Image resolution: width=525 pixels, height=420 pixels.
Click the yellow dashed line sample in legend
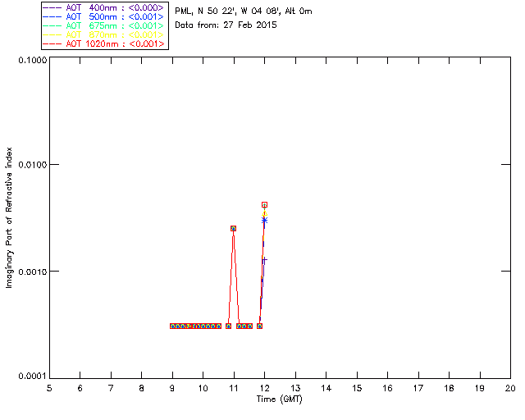(52, 34)
